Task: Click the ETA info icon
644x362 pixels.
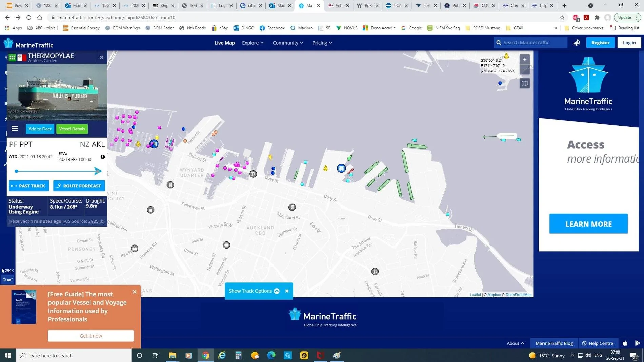Action: pyautogui.click(x=103, y=157)
